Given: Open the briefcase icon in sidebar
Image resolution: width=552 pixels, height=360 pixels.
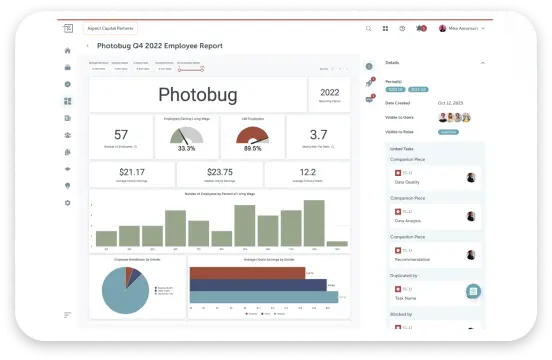Looking at the screenshot, I should tap(68, 67).
